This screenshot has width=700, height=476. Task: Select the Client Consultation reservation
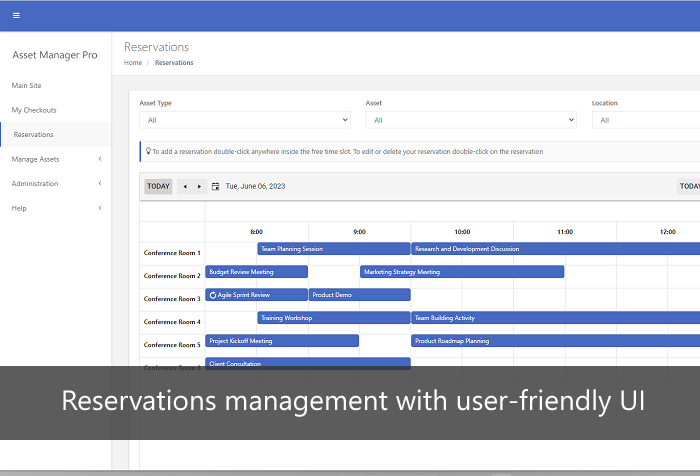click(308, 362)
